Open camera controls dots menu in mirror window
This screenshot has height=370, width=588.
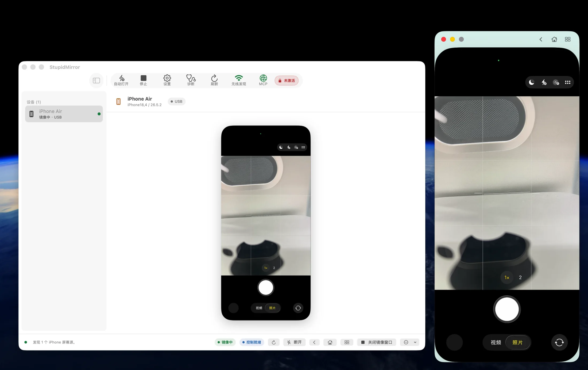point(568,82)
